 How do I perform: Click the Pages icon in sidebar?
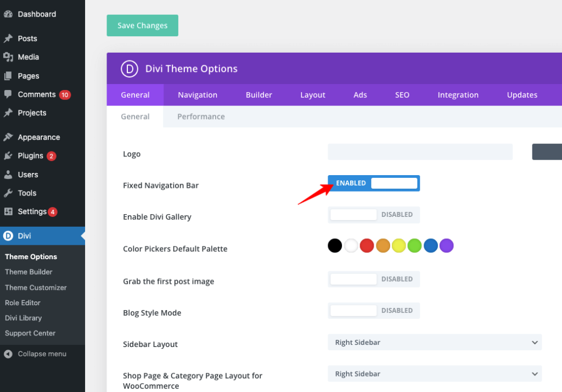[8, 76]
